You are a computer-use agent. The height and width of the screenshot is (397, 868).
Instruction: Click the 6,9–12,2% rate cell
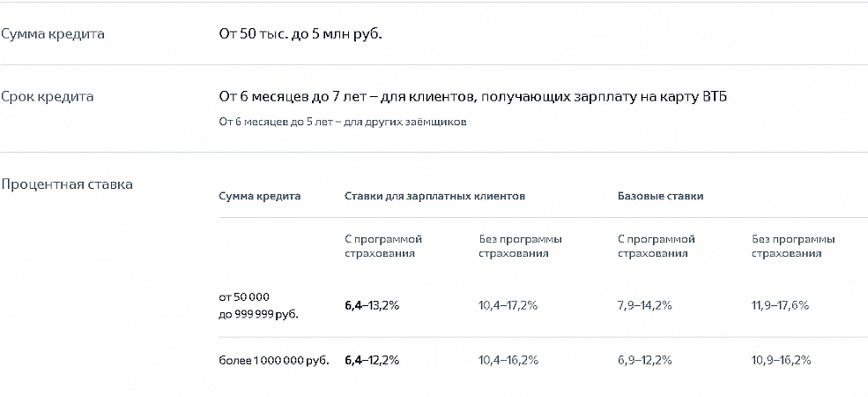644,361
